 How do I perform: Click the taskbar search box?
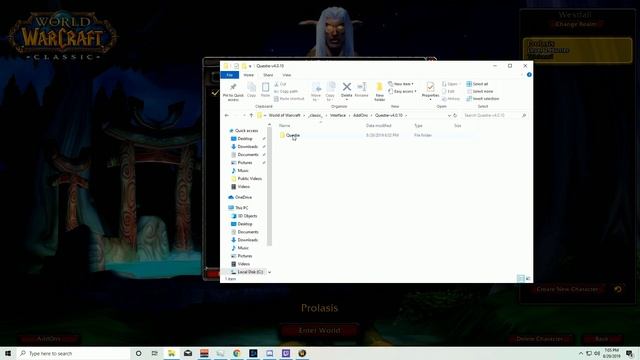73,353
